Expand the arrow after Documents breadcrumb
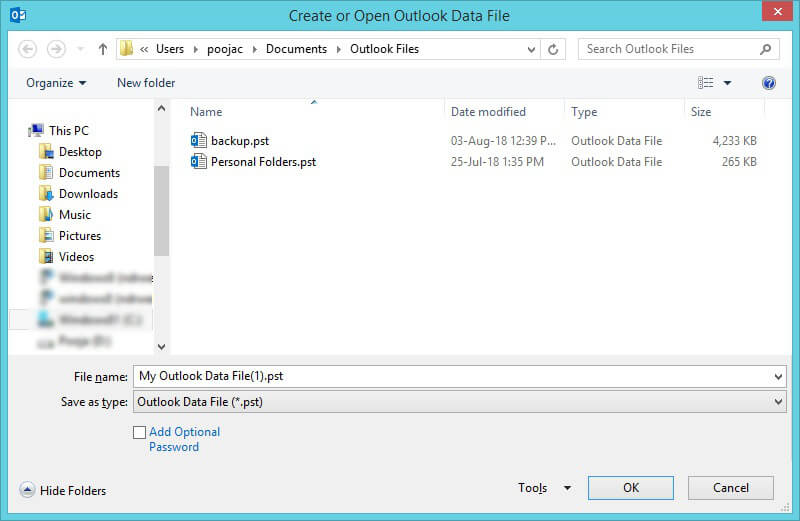Image resolution: width=800 pixels, height=521 pixels. coord(338,49)
